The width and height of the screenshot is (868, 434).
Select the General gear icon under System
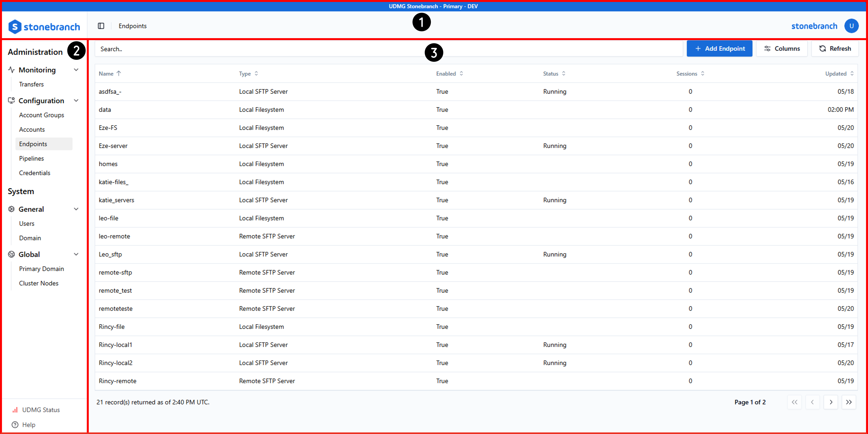[x=11, y=209]
